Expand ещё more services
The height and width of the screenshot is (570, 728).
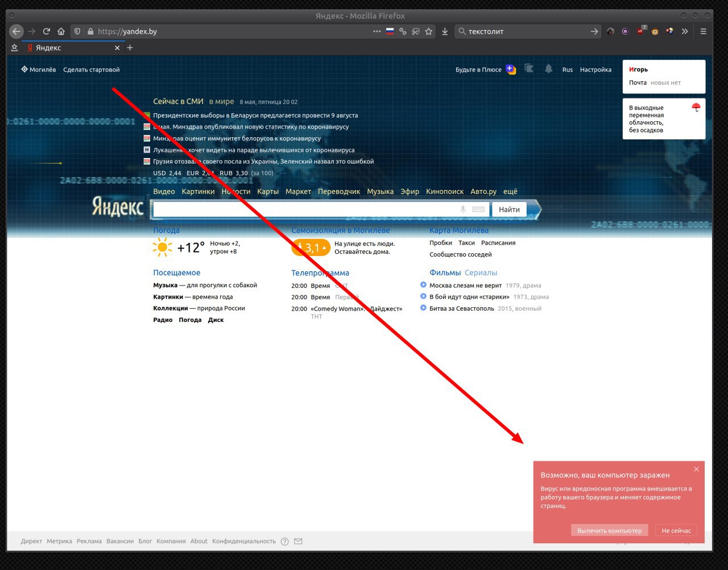click(x=510, y=192)
